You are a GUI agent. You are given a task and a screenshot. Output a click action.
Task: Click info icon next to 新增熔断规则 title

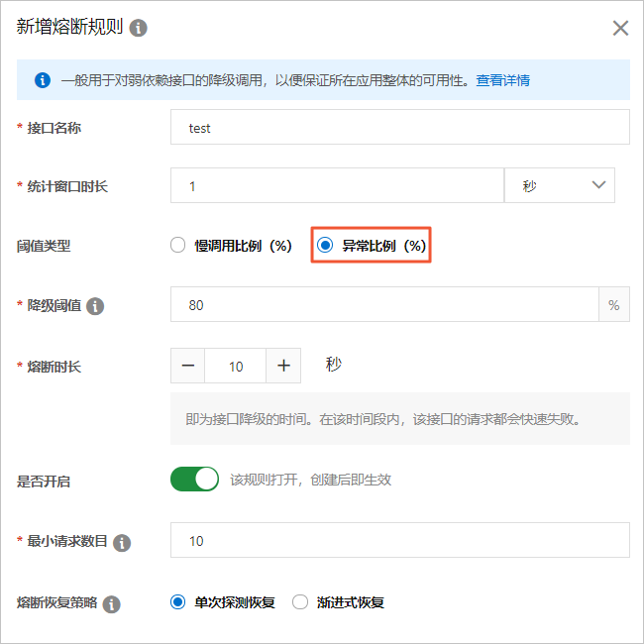pyautogui.click(x=138, y=29)
